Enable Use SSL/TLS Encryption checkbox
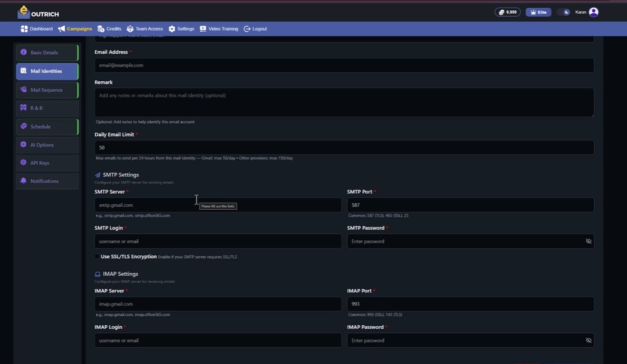This screenshot has width=627, height=364. (x=97, y=256)
